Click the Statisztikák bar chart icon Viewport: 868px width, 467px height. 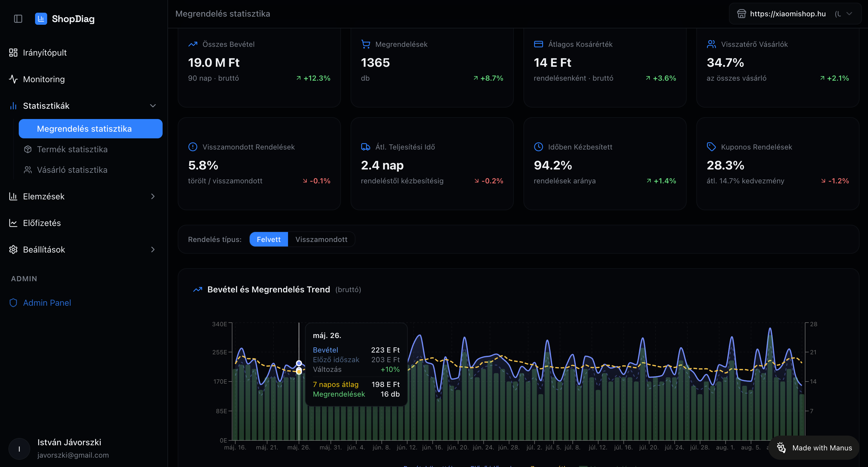click(x=13, y=106)
